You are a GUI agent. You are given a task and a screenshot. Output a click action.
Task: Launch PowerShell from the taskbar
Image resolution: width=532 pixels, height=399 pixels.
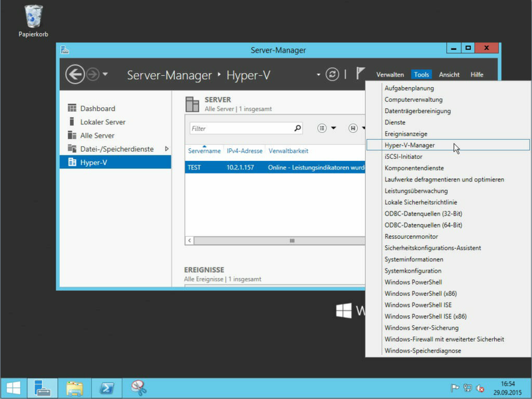click(x=106, y=388)
